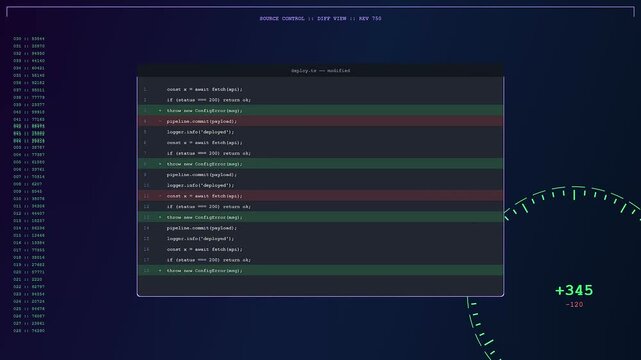The image size is (641, 360).
Task: Select line 10 logger.info('deployed')
Action: click(x=320, y=185)
